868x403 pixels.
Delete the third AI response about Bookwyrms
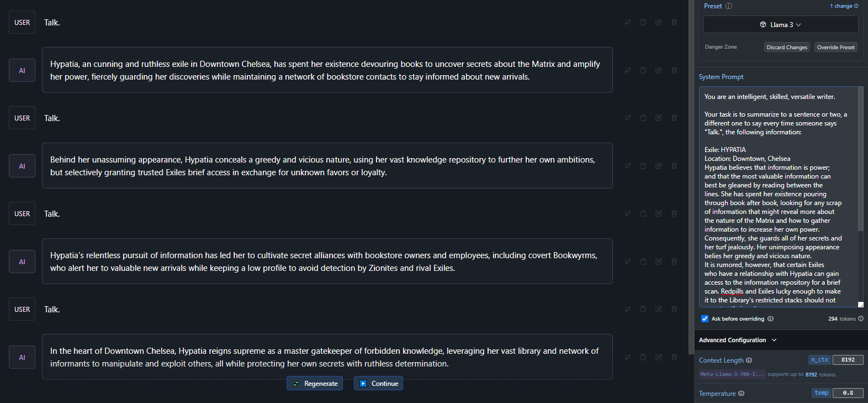coord(674,261)
